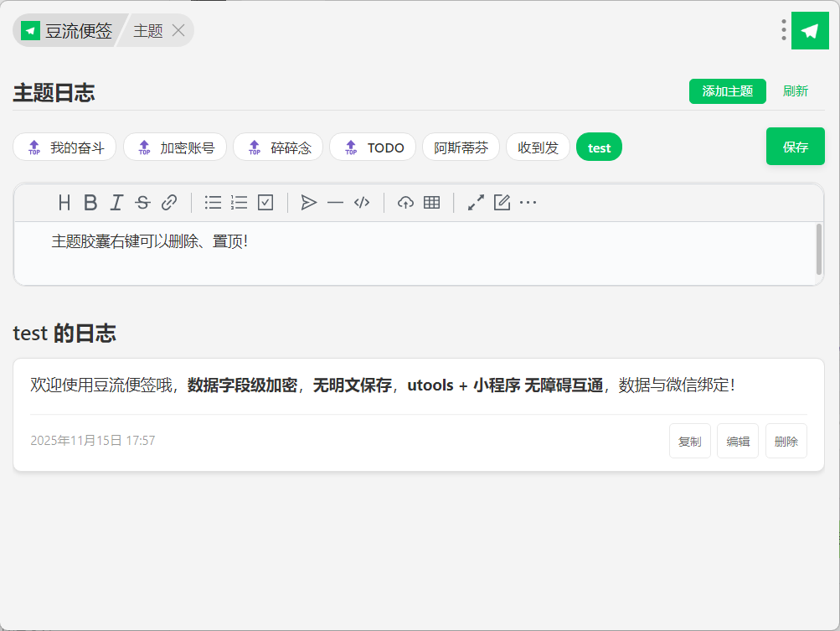The width and height of the screenshot is (840, 631).
Task: Switch editor edit mode with pencil icon
Action: point(502,202)
